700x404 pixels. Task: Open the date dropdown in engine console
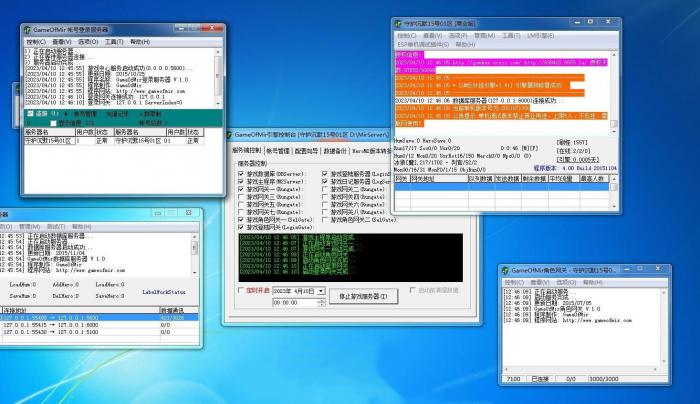click(321, 291)
